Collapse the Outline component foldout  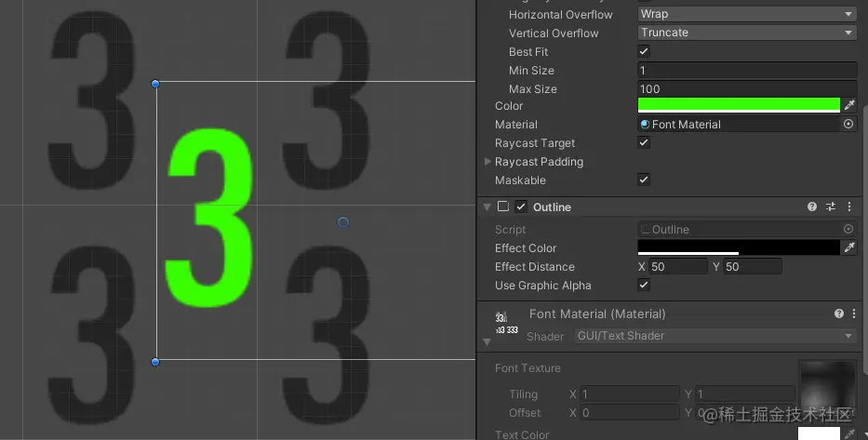487,207
